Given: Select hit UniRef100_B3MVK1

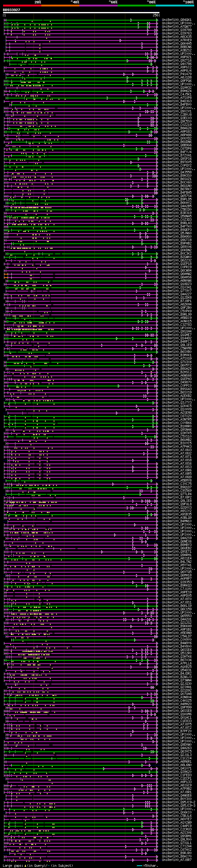Looking at the screenshot, I should tap(177, 355).
